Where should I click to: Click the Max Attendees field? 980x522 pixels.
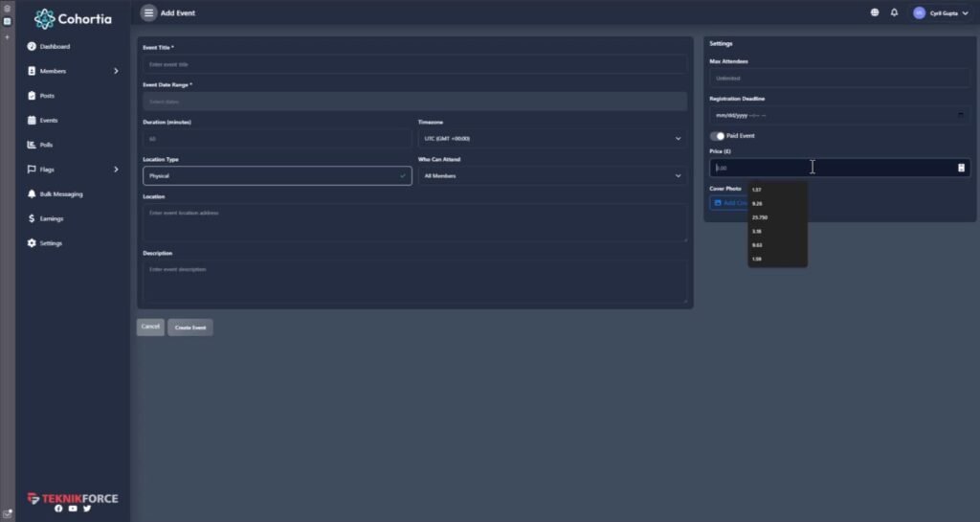coord(839,79)
